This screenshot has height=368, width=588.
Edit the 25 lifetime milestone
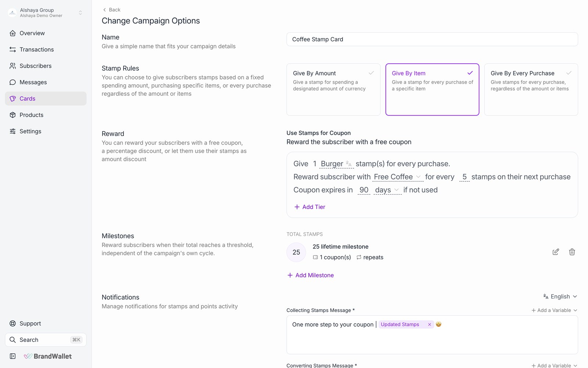click(556, 252)
